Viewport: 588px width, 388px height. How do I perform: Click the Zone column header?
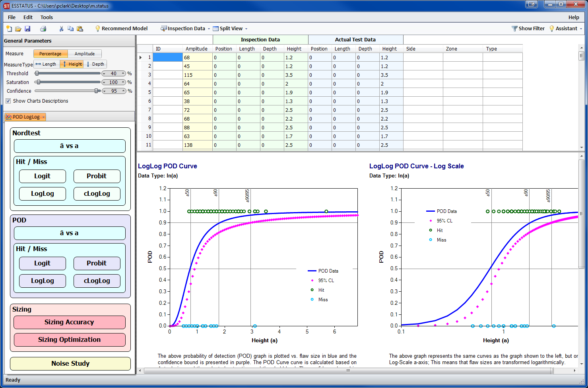tap(463, 49)
